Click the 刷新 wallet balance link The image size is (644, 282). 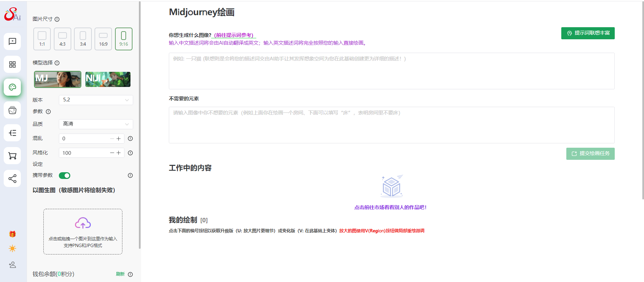[120, 274]
